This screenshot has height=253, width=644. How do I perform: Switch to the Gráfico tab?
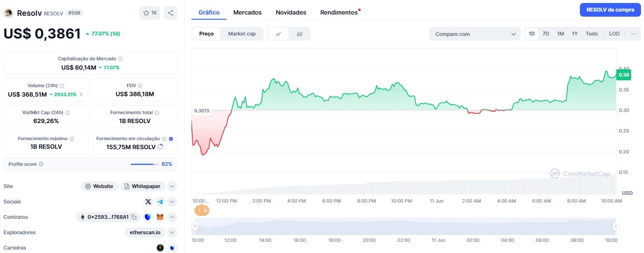pyautogui.click(x=209, y=12)
